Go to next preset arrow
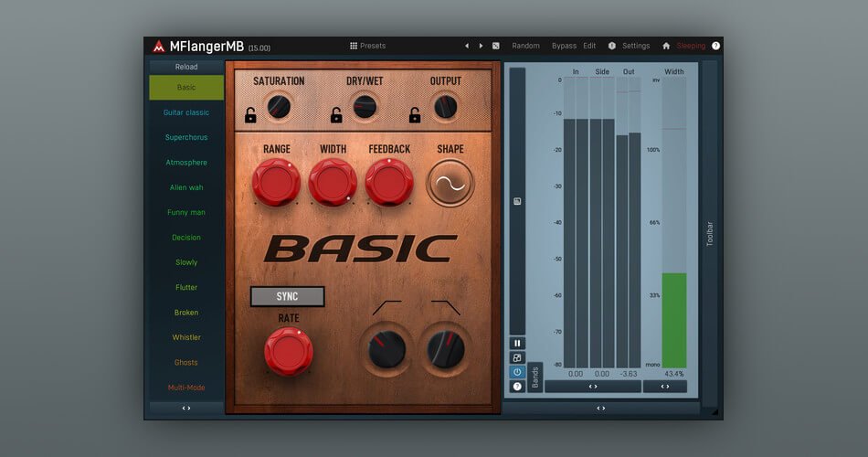The height and width of the screenshot is (457, 868). 481,46
